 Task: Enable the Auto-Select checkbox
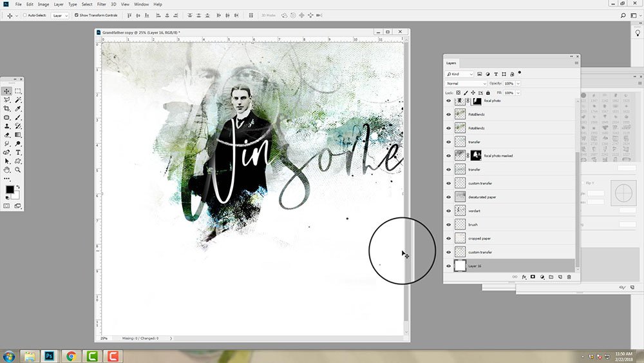[x=24, y=15]
